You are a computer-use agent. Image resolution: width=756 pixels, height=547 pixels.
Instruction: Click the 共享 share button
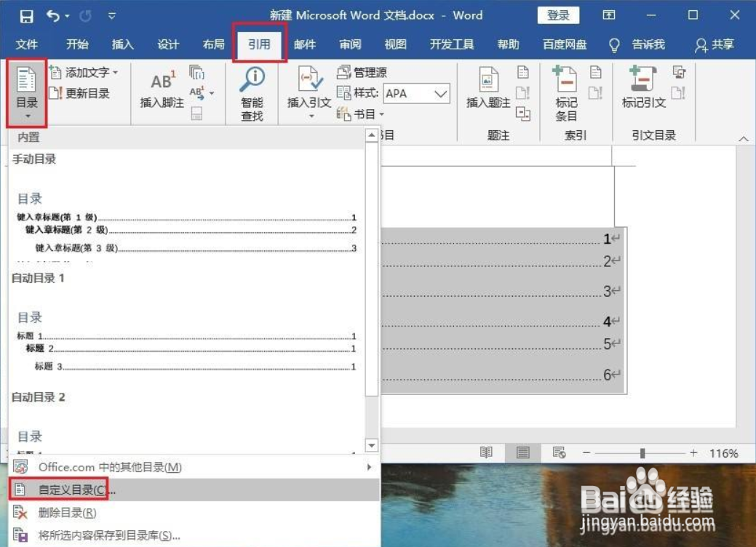click(715, 45)
